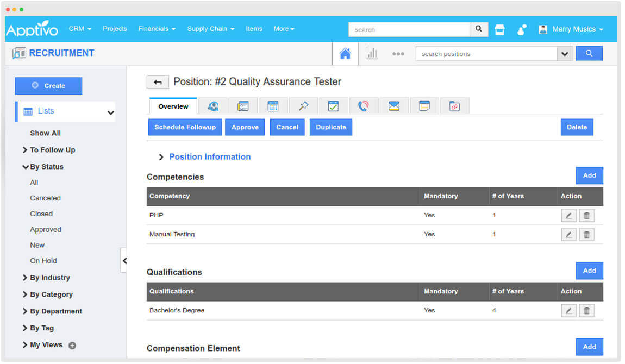Open the search positions dropdown arrow
Screen dimensions: 625x364
(x=564, y=54)
